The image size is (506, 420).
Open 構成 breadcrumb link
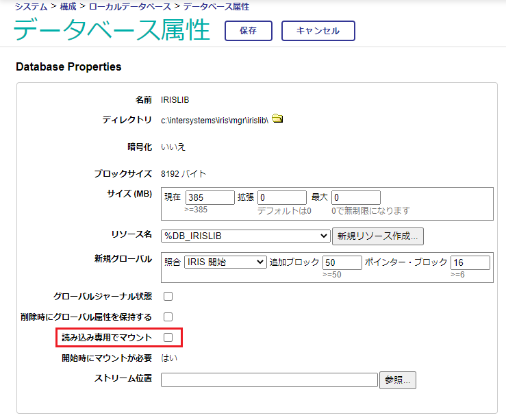click(68, 7)
